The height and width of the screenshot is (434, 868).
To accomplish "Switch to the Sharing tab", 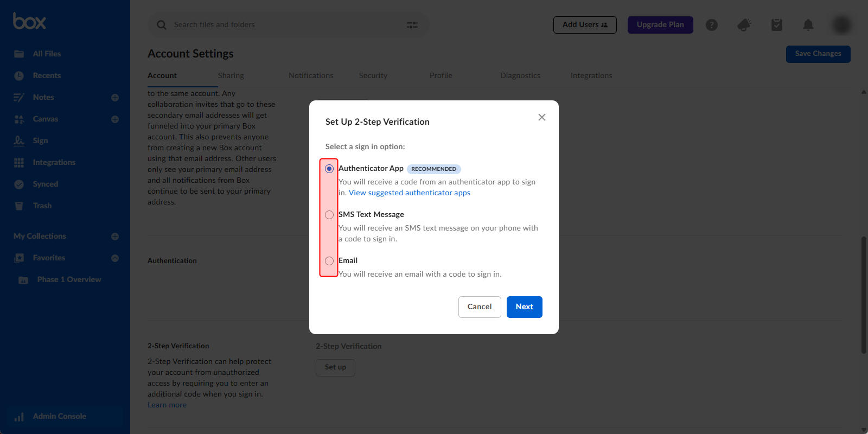I will click(x=231, y=75).
